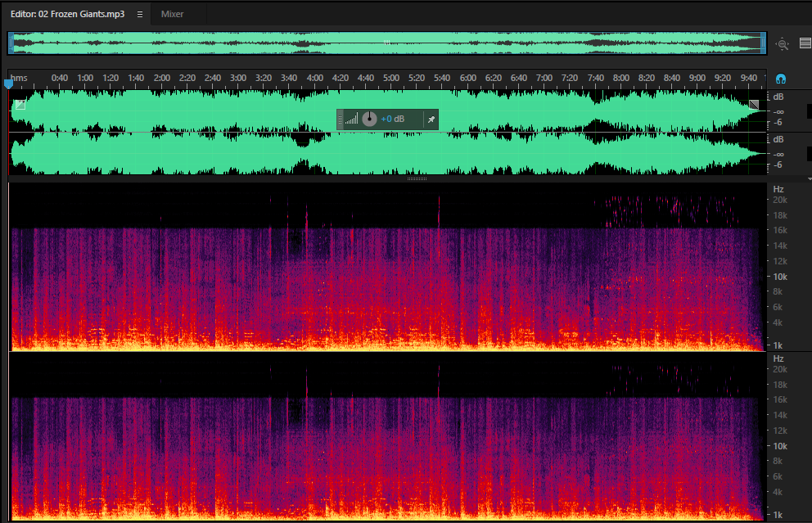812x523 pixels.
Task: Click the Fade In handle on the waveform
Action: 20,105
